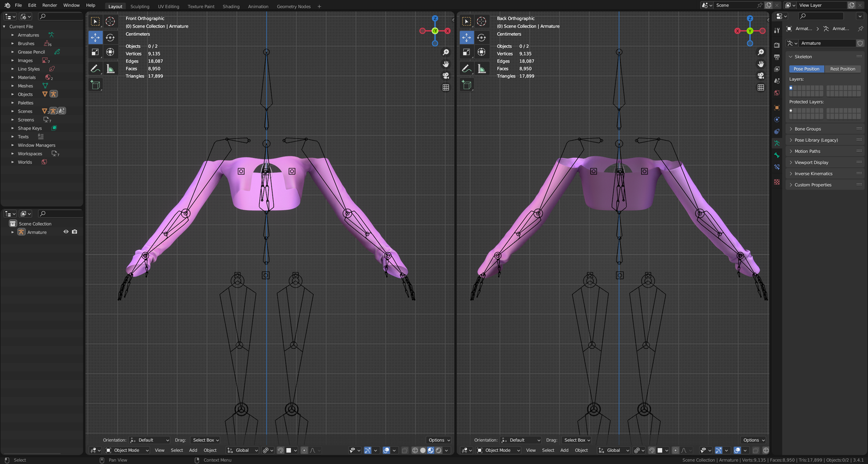Disable Armature in renders via camera icon
868x464 pixels.
point(75,232)
